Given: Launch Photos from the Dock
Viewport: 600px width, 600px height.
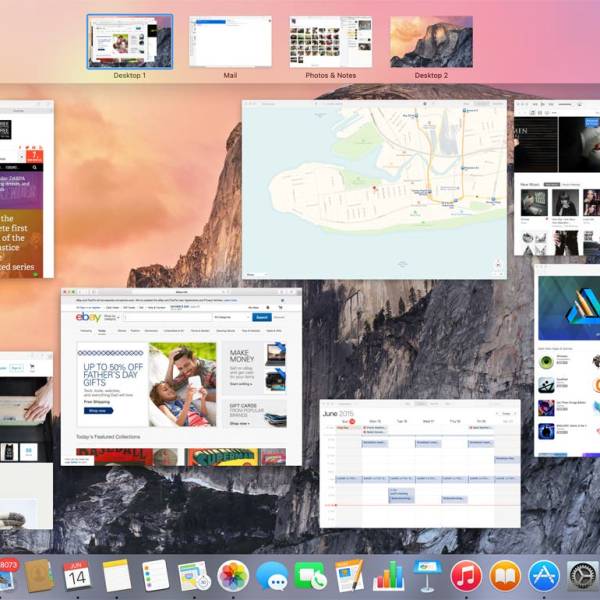Looking at the screenshot, I should pyautogui.click(x=233, y=576).
